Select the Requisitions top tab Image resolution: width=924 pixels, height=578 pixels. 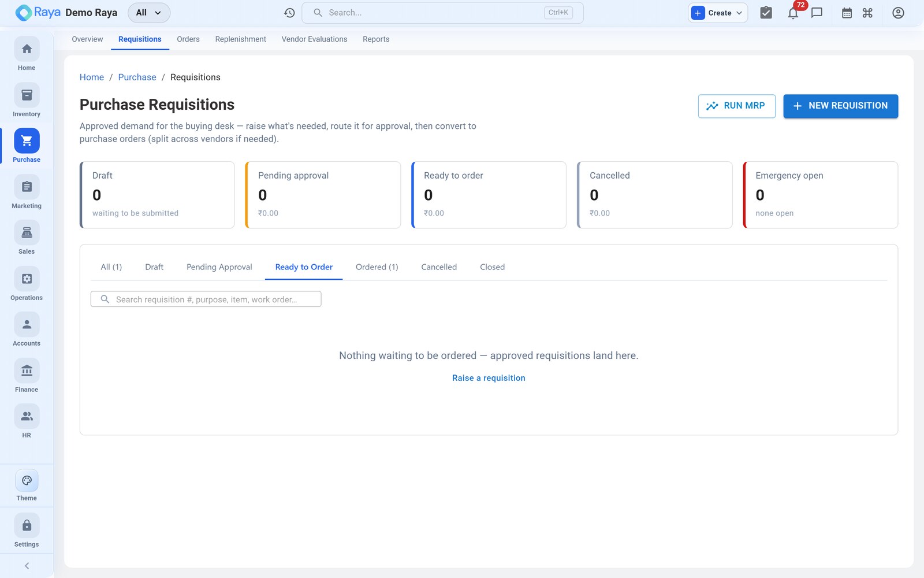(x=140, y=39)
